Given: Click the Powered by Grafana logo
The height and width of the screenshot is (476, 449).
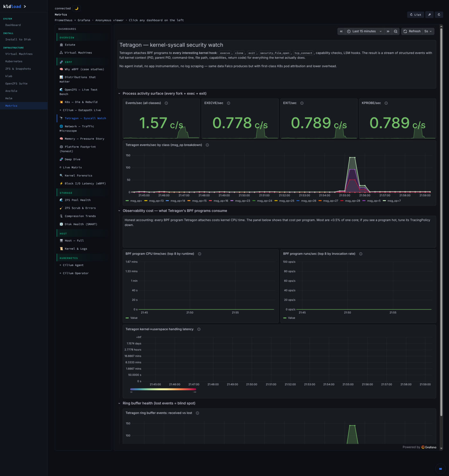Looking at the screenshot, I should tap(429, 447).
